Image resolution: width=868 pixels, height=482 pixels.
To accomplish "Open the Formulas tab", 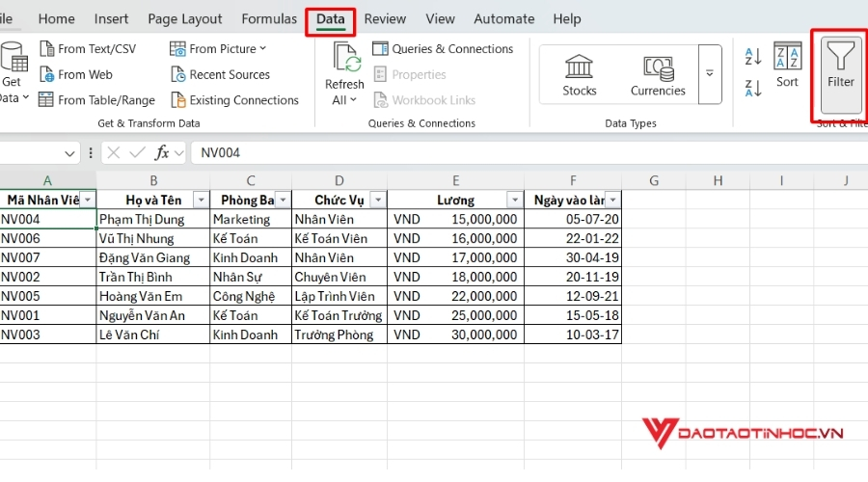I will [269, 19].
